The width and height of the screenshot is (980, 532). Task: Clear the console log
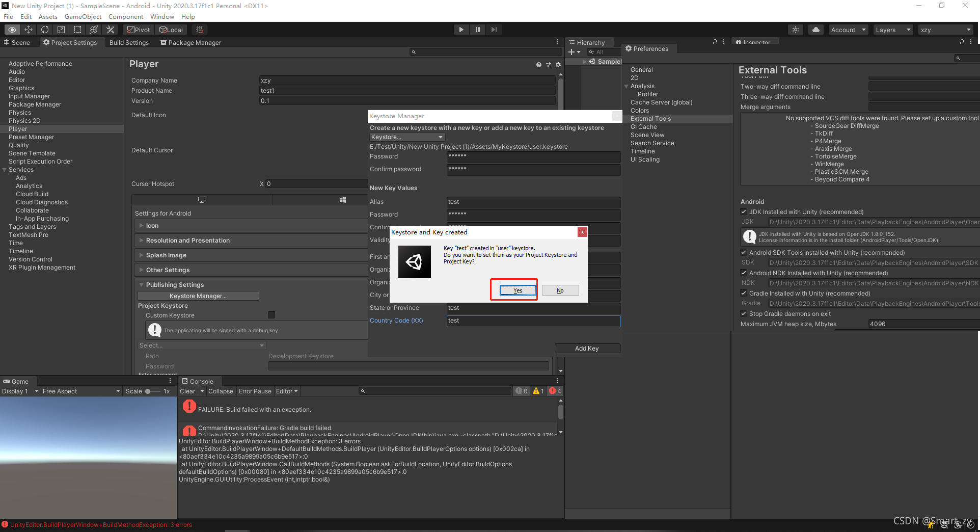click(187, 391)
